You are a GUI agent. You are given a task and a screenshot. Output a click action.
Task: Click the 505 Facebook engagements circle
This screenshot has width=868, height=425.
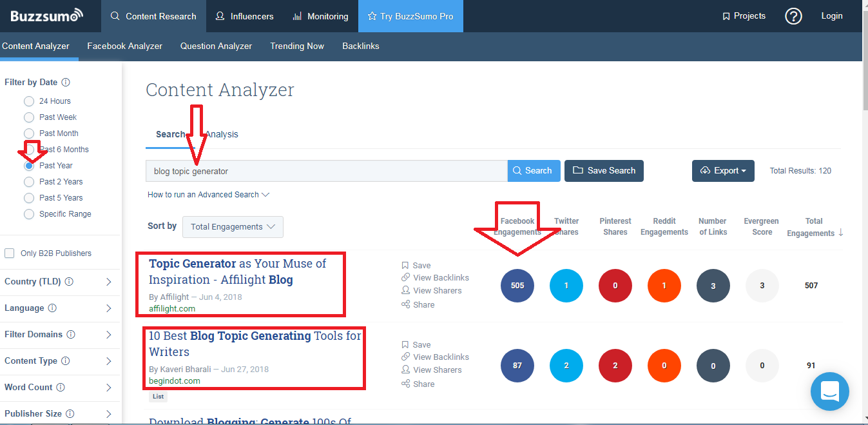(517, 286)
